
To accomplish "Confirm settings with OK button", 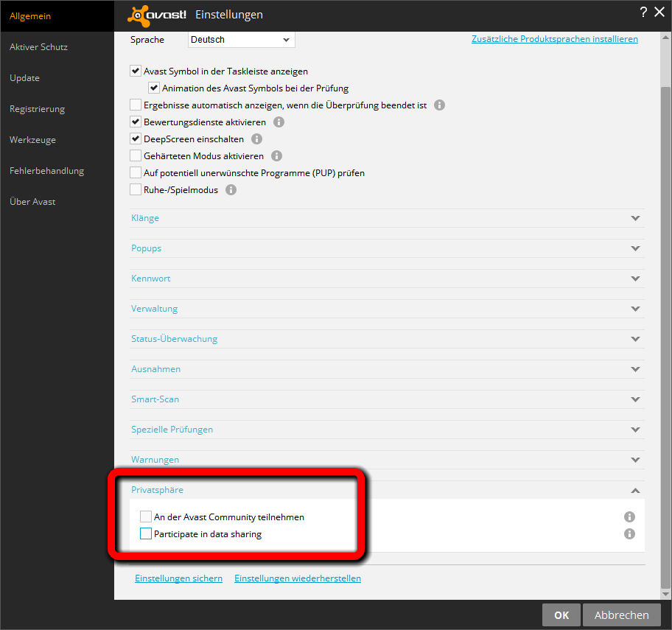I will pos(561,615).
